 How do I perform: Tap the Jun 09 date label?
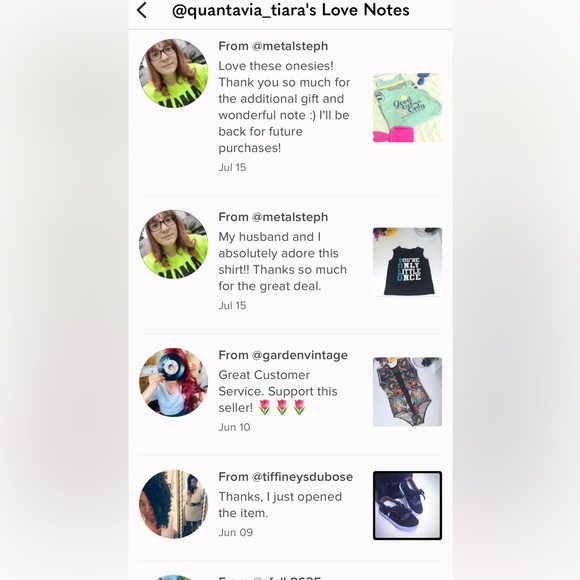[236, 532]
